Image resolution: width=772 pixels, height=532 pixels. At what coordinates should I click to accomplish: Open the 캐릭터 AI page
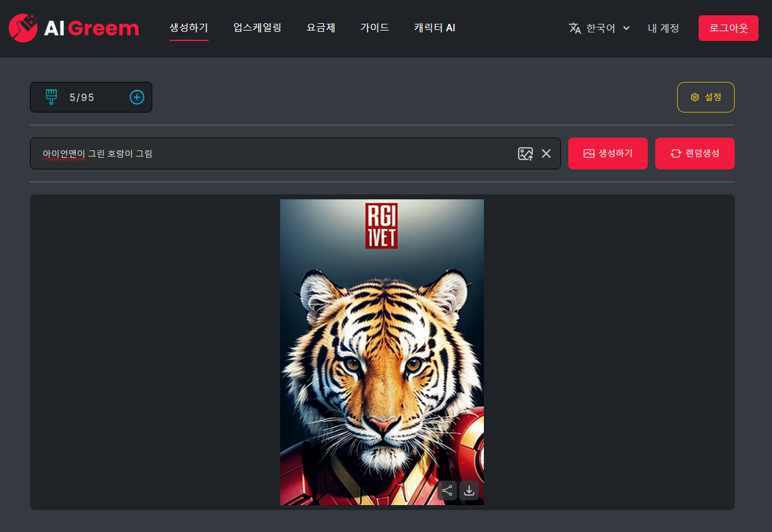pyautogui.click(x=434, y=28)
